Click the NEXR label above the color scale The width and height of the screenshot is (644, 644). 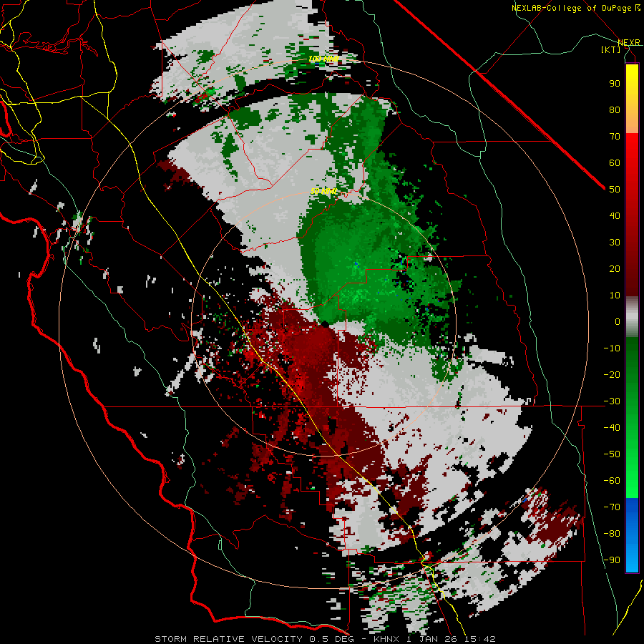[629, 43]
